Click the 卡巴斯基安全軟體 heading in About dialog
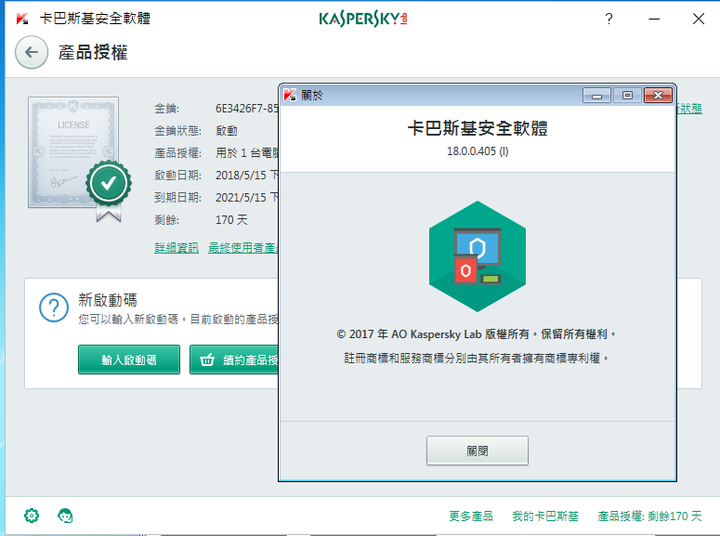Screen dimensions: 720x536 click(x=478, y=128)
